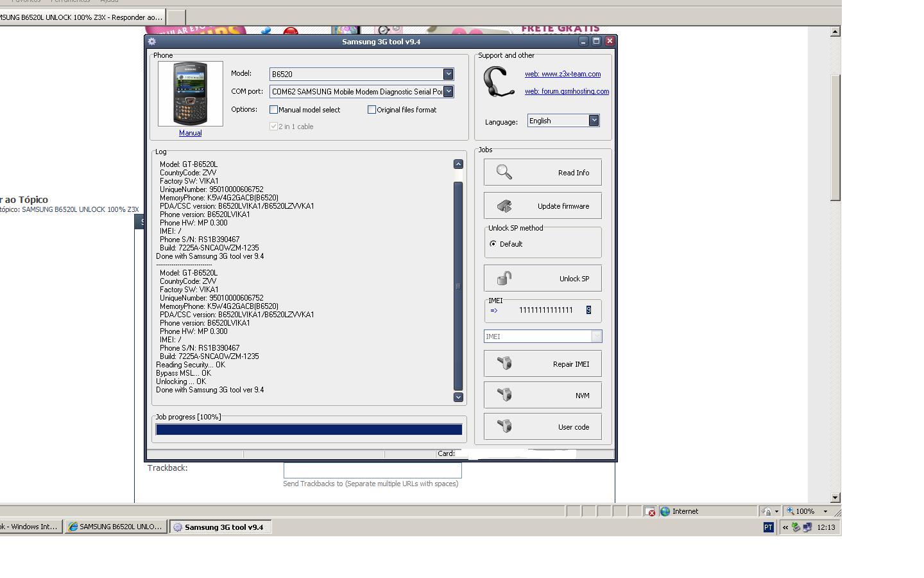This screenshot has width=924, height=578.
Task: Click the blocked pop-up icon in browser status bar
Action: (x=650, y=511)
